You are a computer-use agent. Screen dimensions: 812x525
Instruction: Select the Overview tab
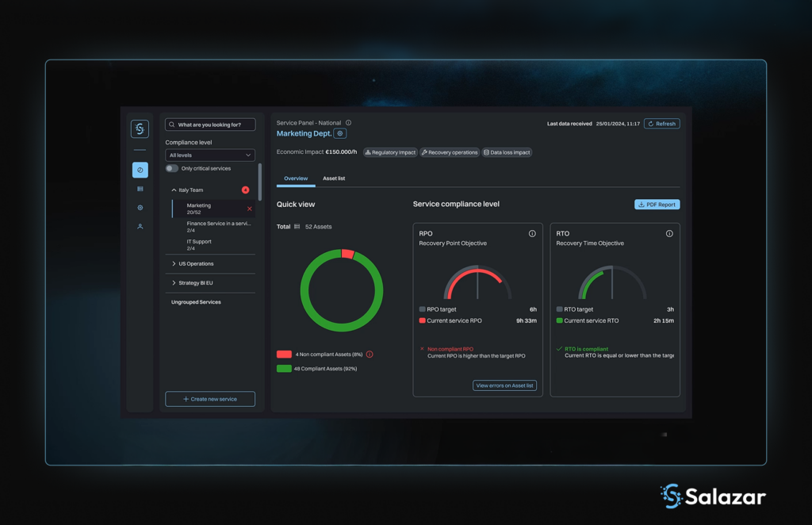(296, 178)
